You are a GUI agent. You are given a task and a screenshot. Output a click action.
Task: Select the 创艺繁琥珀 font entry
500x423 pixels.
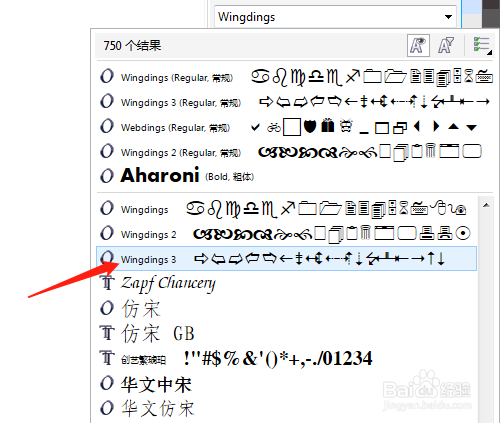click(x=287, y=359)
